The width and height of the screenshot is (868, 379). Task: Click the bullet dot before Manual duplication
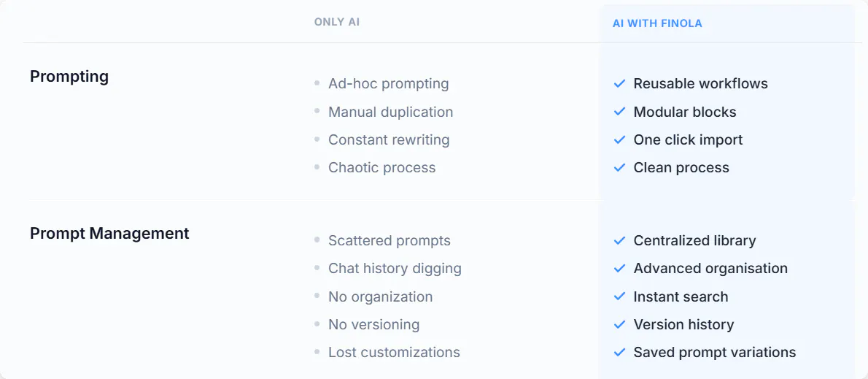[x=317, y=111]
